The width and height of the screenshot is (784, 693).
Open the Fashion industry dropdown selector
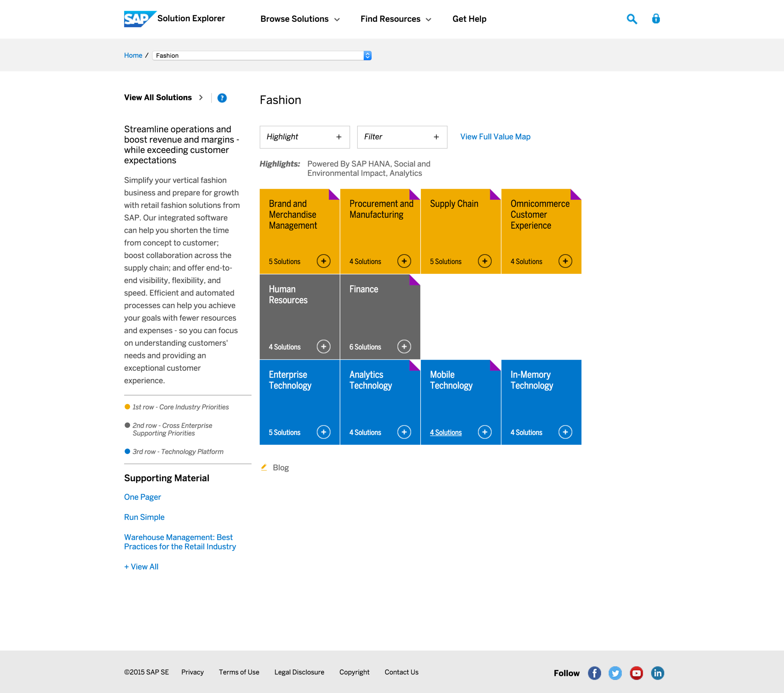coord(262,56)
